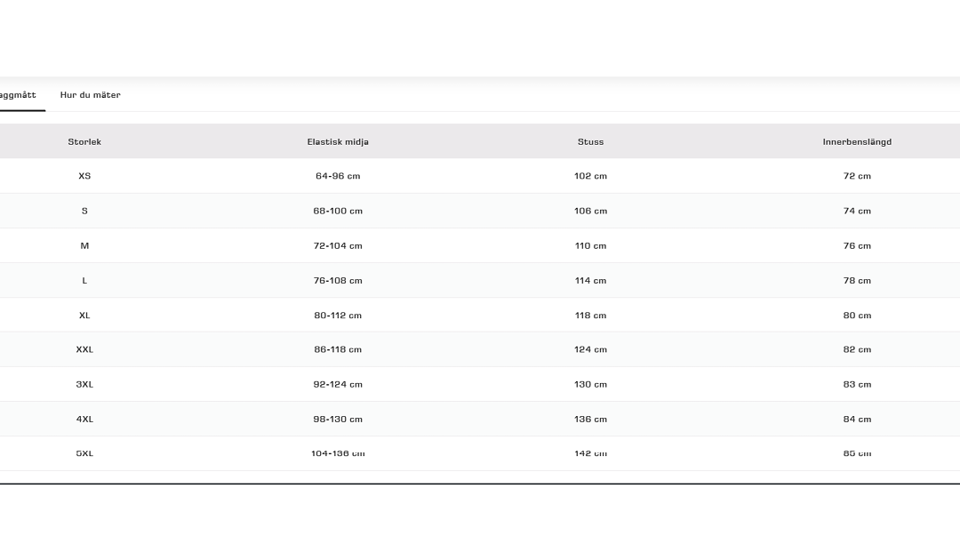Image resolution: width=960 pixels, height=560 pixels.
Task: Click the 92-124 cm waist value
Action: click(x=338, y=384)
